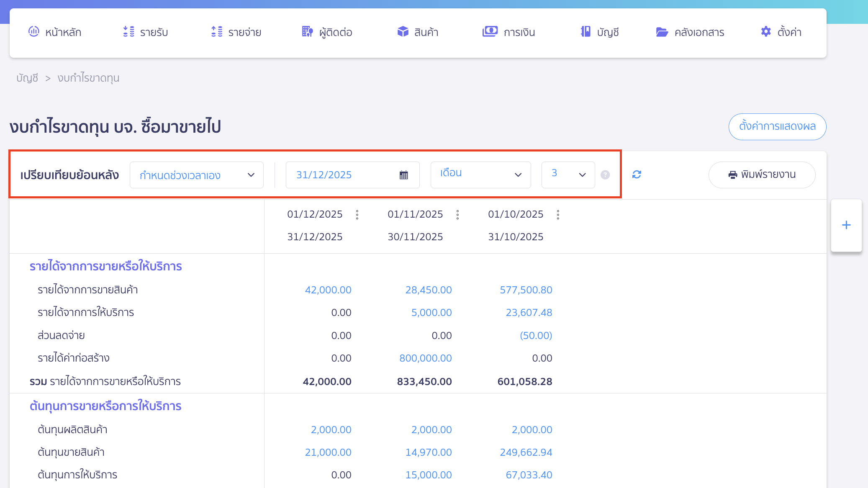Open options for the 01/11/2025 column
The width and height of the screenshot is (868, 488).
coord(457,215)
